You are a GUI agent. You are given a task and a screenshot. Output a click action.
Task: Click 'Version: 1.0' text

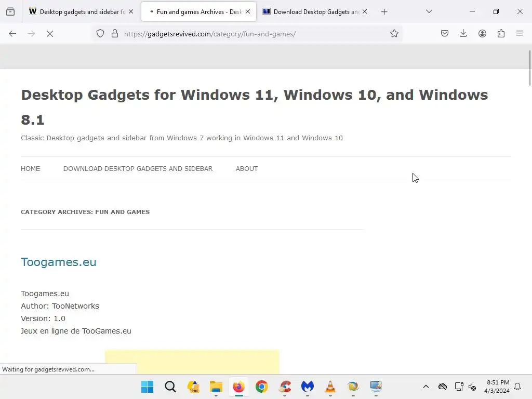point(43,318)
